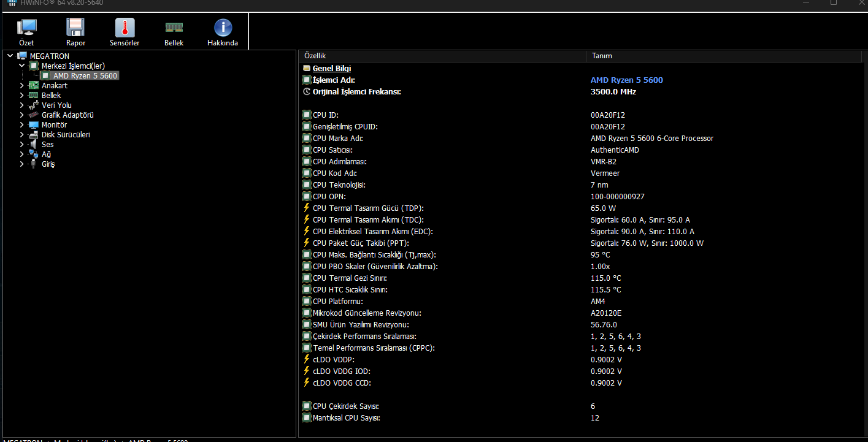Click the lightning icon beside cLDO VDDP

(307, 359)
